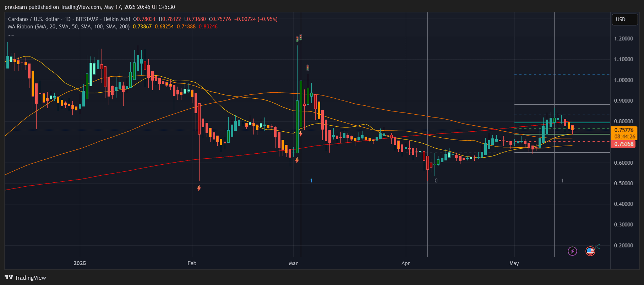
Task: Open the US flag economic event
Action: (590, 251)
